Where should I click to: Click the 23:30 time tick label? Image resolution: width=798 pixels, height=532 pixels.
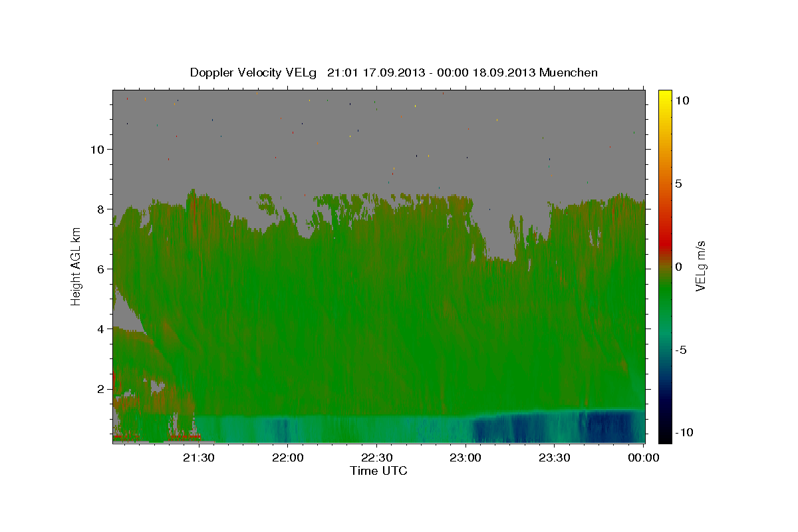point(555,458)
